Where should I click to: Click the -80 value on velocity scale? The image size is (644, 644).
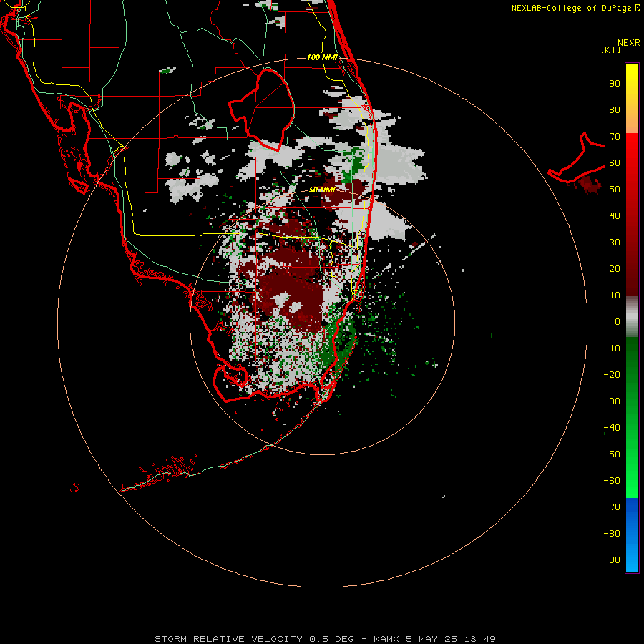coord(612,534)
